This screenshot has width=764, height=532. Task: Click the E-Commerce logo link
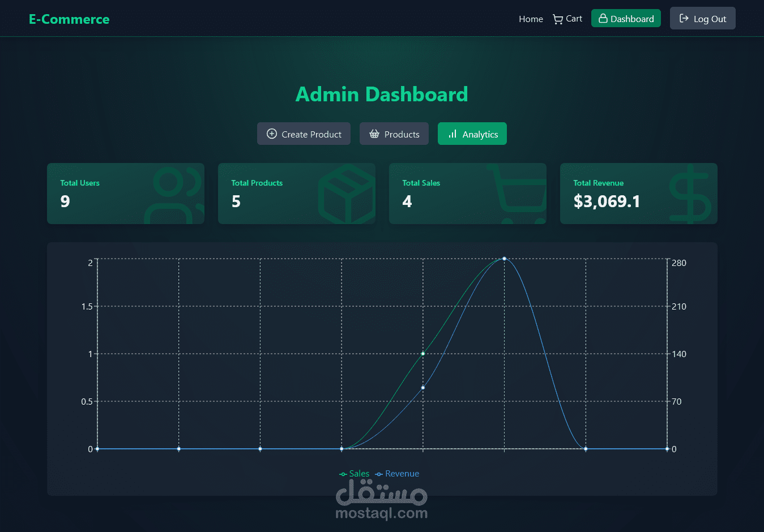coord(69,19)
